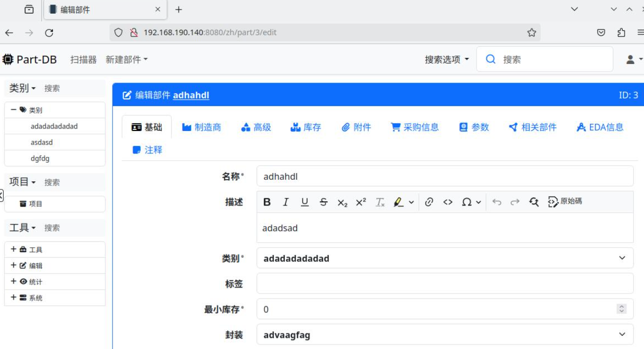
Task: Open the 注释 tab
Action: click(x=147, y=150)
